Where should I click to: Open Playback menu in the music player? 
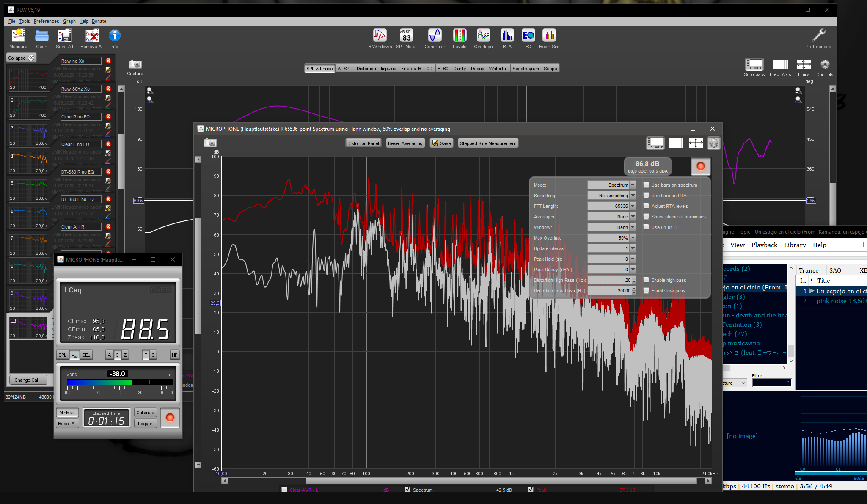[x=764, y=245]
